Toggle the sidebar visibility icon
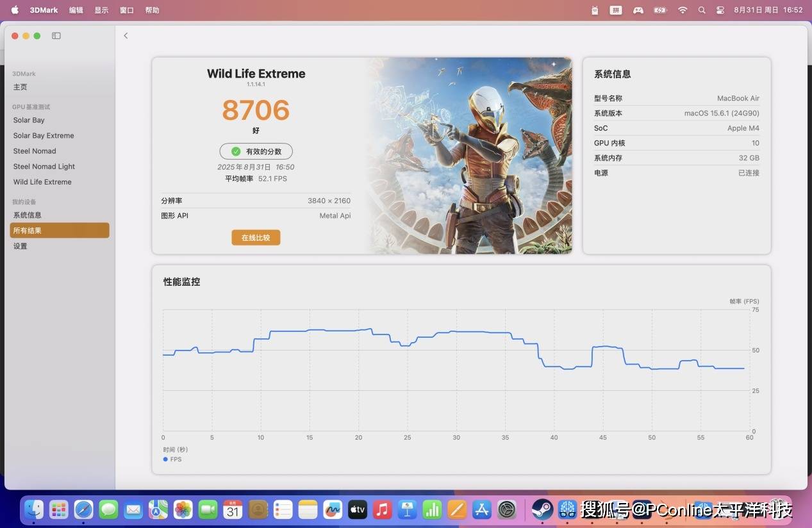 click(x=56, y=36)
